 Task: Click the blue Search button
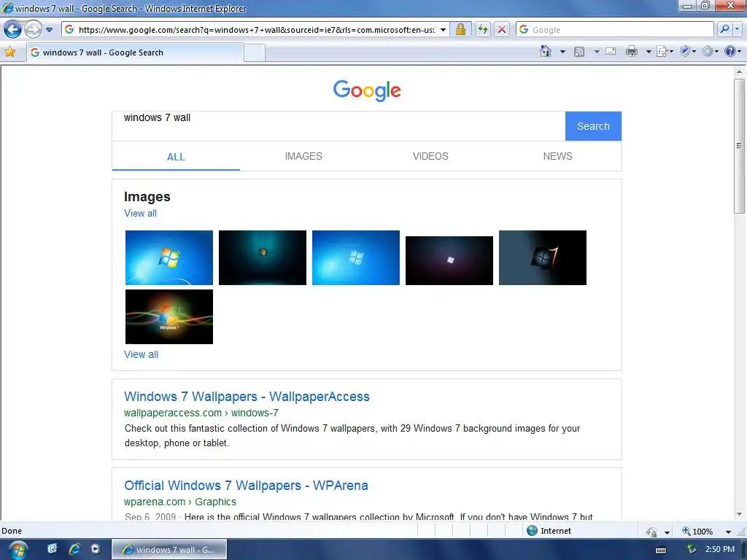coord(593,126)
